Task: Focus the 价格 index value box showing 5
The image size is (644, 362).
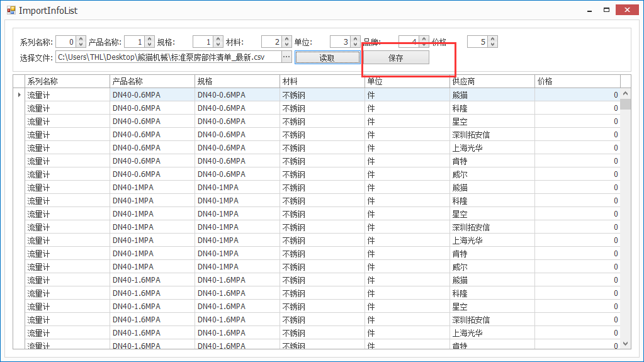Action: [x=478, y=42]
